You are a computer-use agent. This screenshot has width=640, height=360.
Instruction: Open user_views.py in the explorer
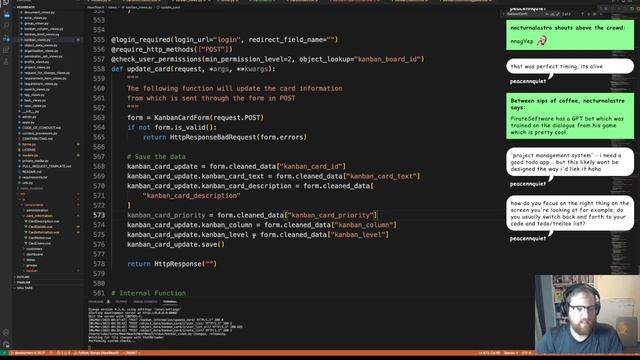click(x=35, y=106)
